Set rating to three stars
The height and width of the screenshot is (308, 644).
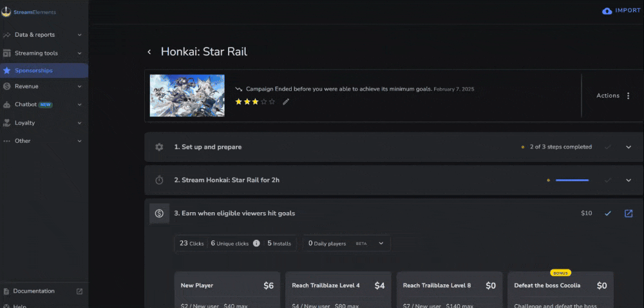[255, 102]
